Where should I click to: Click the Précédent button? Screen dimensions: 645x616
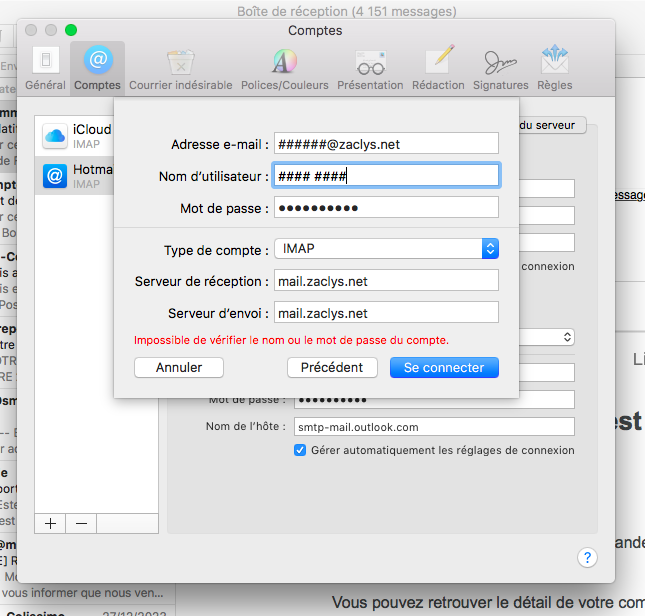pos(331,367)
